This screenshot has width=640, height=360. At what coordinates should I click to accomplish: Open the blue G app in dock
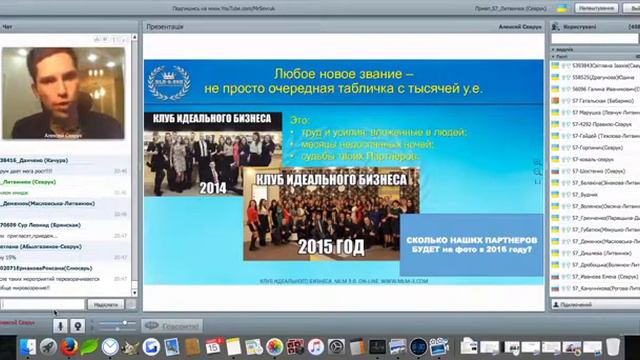tap(151, 347)
